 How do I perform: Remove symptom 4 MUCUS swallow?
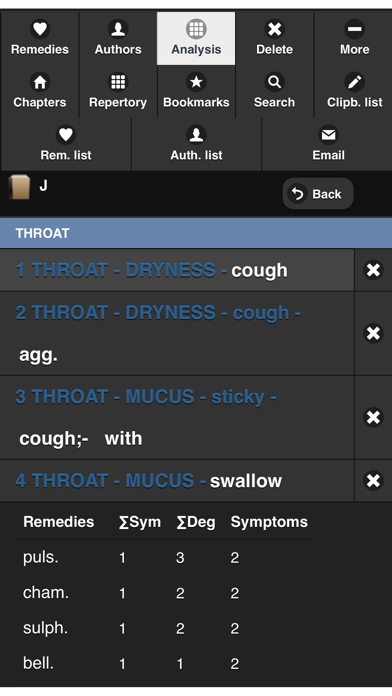(373, 480)
